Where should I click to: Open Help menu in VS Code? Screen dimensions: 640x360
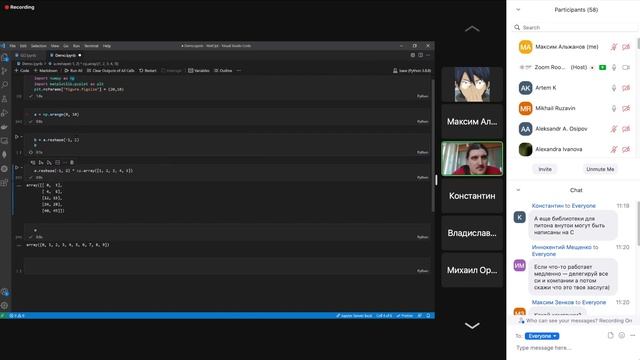[107, 46]
